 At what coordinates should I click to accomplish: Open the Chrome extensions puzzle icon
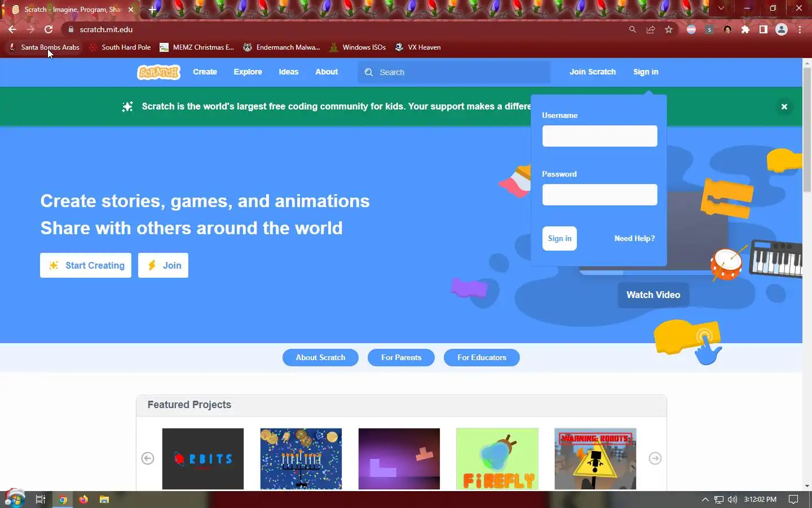tap(745, 29)
